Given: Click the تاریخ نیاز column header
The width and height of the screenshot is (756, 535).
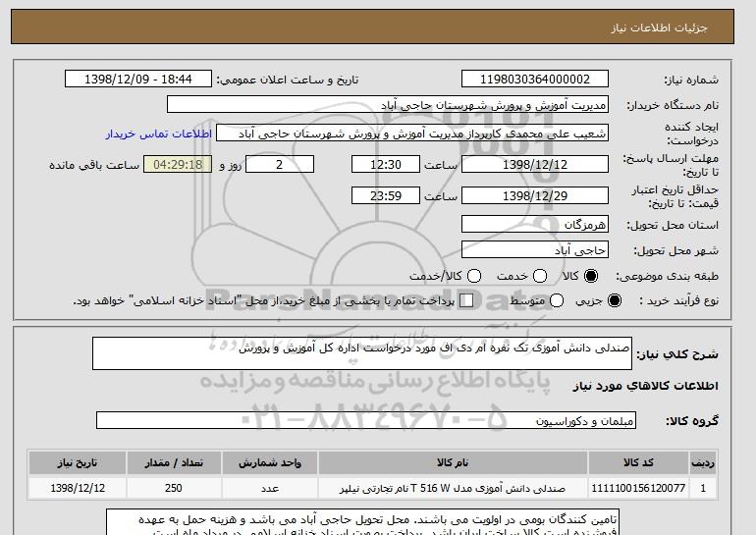Looking at the screenshot, I should [x=78, y=462].
